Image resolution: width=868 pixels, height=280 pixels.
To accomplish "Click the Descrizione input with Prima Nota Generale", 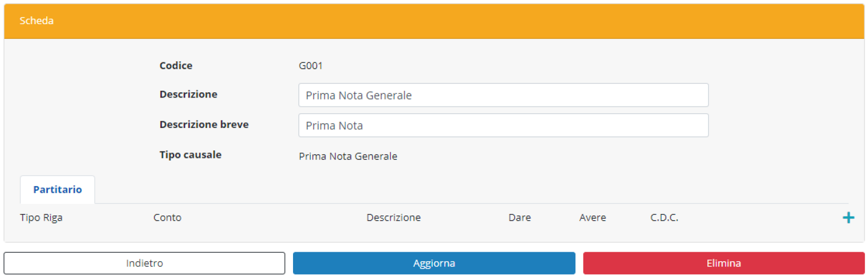I will click(x=503, y=95).
